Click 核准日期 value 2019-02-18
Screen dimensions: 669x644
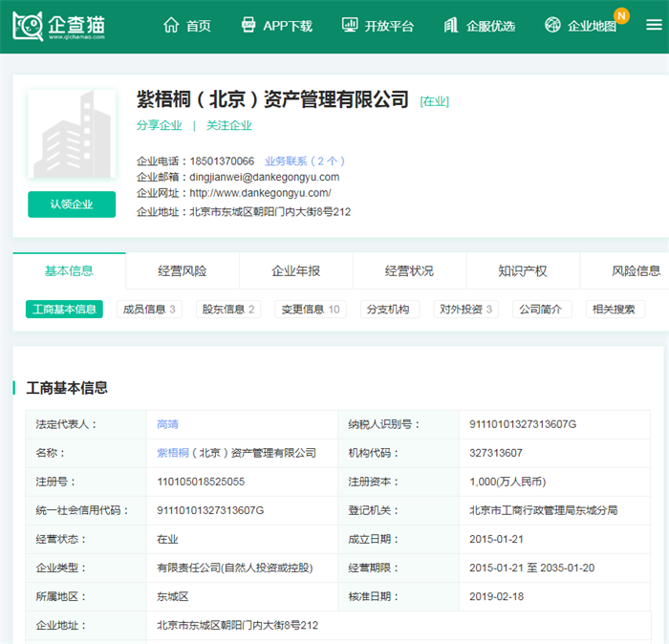497,596
